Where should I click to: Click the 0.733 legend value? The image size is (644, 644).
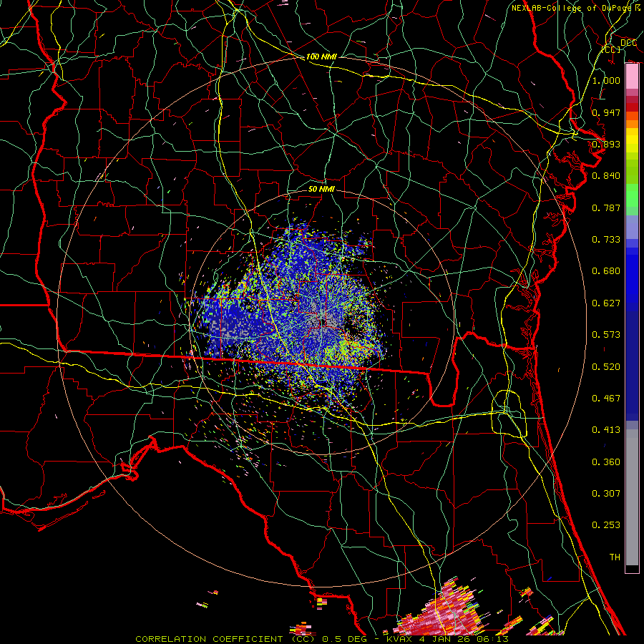[606, 240]
